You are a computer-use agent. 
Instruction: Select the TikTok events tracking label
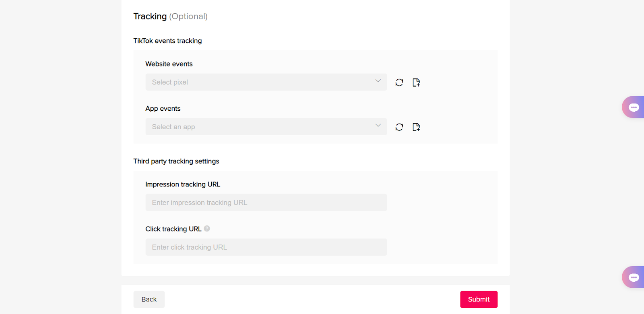click(167, 41)
